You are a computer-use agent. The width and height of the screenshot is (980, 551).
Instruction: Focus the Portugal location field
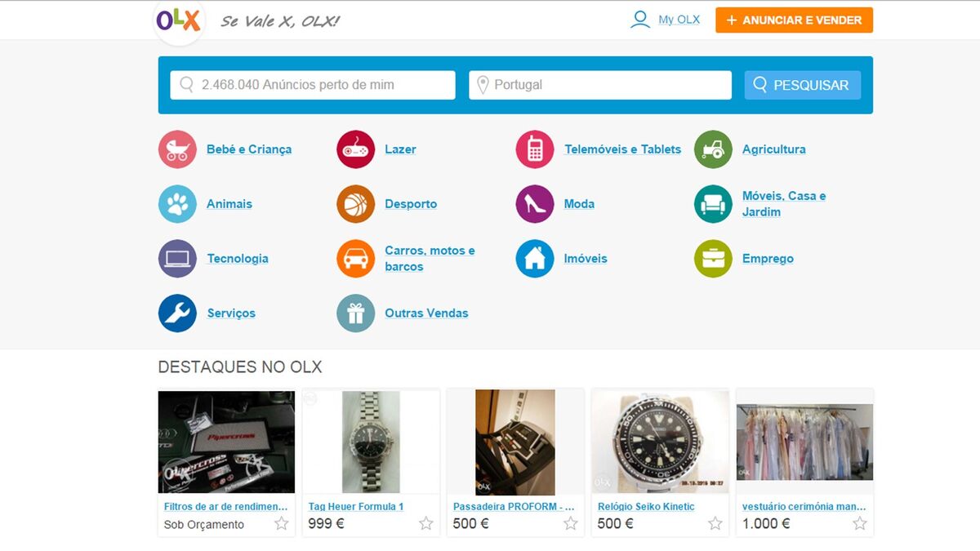(x=600, y=85)
